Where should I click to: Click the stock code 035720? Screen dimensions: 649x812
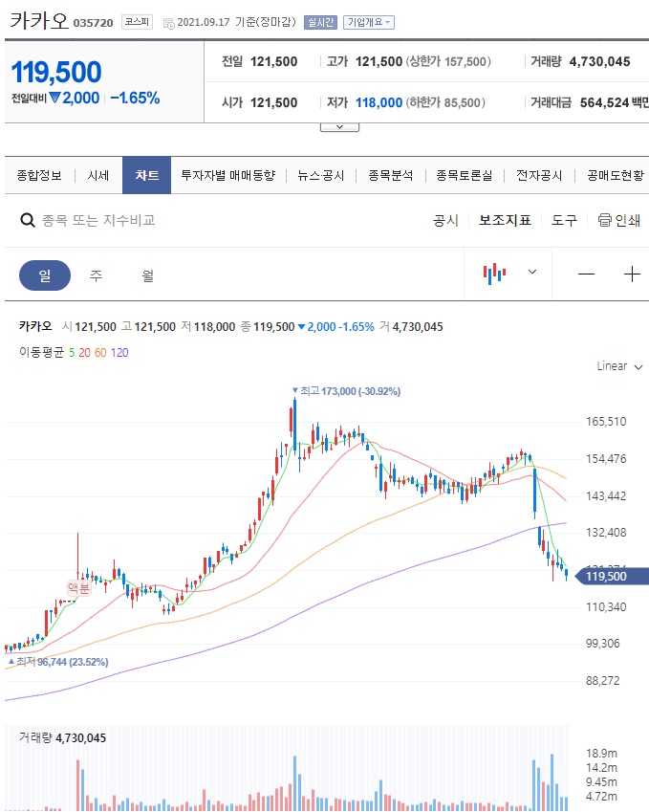click(93, 23)
